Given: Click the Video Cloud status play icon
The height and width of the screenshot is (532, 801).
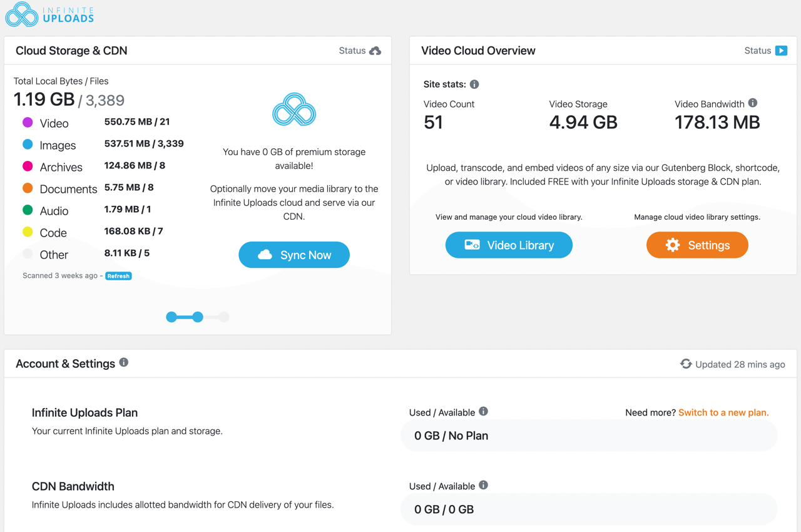Looking at the screenshot, I should pyautogui.click(x=781, y=51).
